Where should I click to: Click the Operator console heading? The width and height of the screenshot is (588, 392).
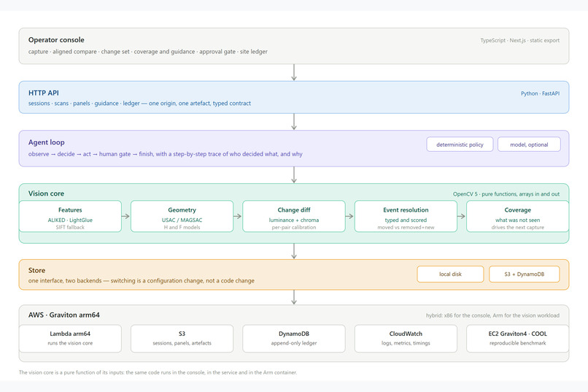coord(56,39)
